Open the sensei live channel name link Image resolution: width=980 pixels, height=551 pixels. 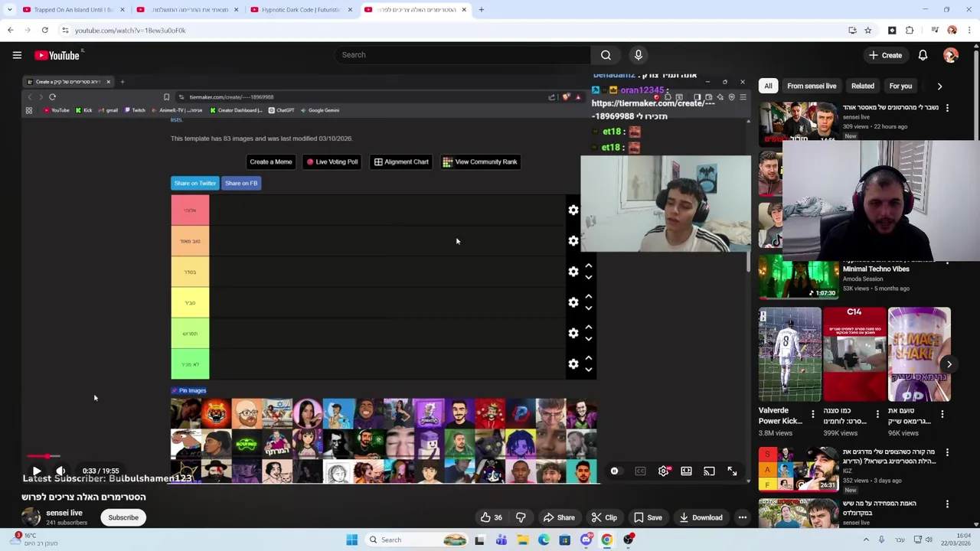tap(64, 513)
